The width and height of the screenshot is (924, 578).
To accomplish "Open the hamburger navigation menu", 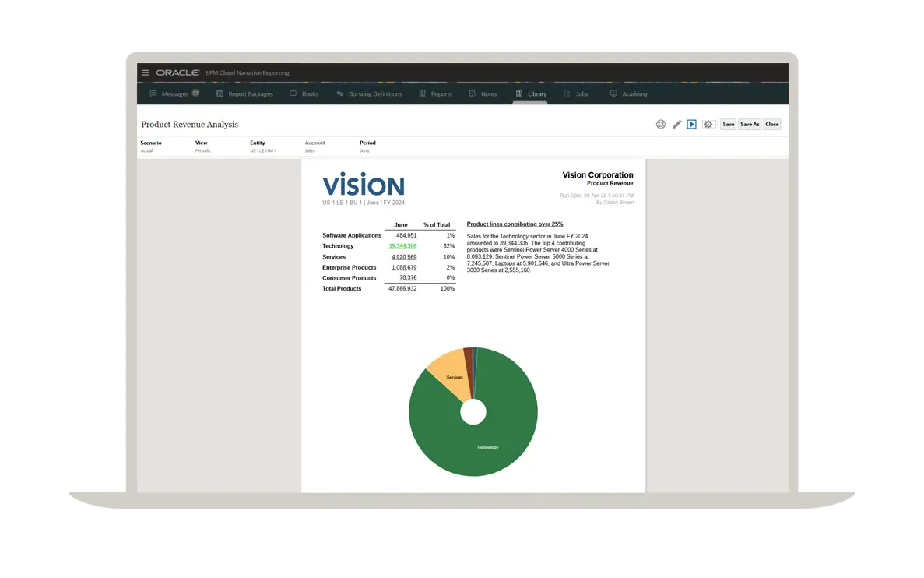I will click(x=146, y=72).
